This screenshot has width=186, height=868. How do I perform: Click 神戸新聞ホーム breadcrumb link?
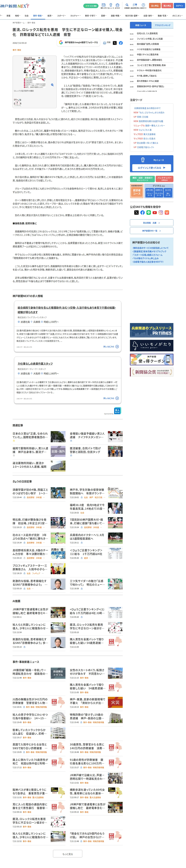click(x=19, y=23)
